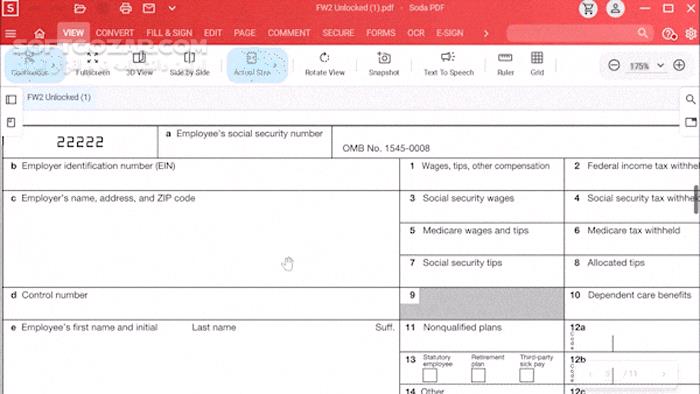Open the right side panel icon below search

pyautogui.click(x=690, y=122)
